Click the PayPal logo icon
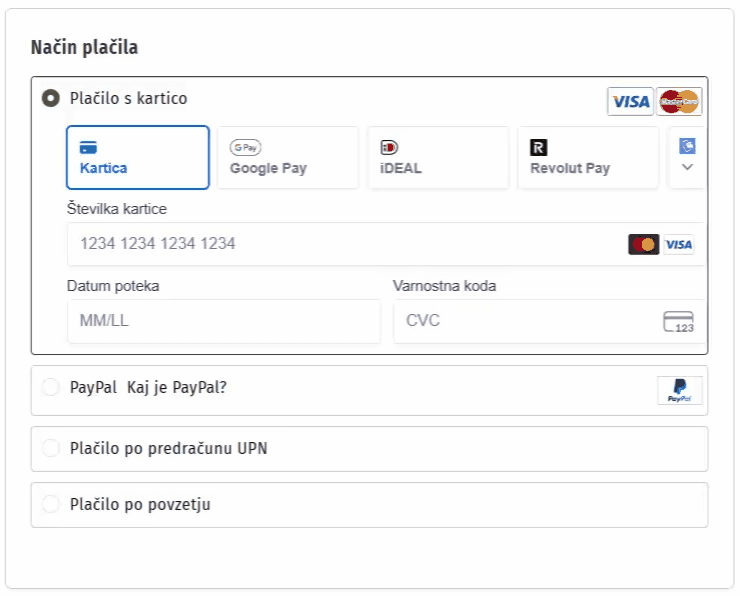The height and width of the screenshot is (596, 740). pyautogui.click(x=680, y=391)
